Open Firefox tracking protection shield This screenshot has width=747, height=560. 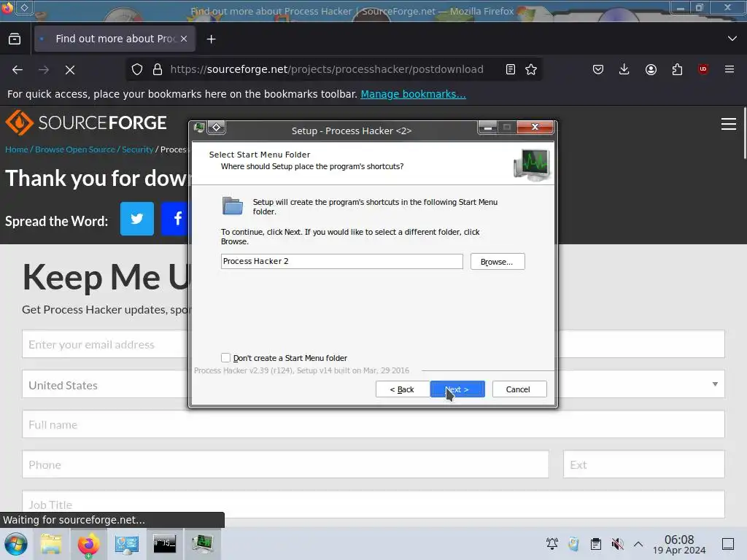[x=137, y=69]
